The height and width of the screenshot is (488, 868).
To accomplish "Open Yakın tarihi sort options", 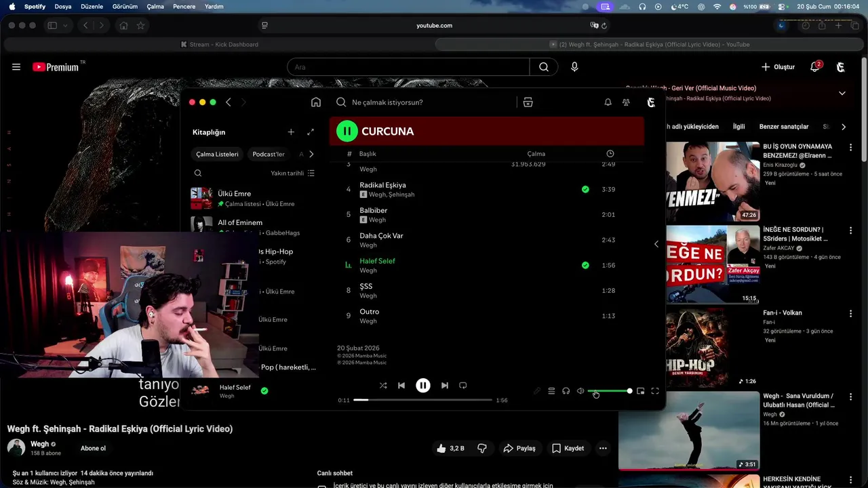I will click(x=293, y=173).
